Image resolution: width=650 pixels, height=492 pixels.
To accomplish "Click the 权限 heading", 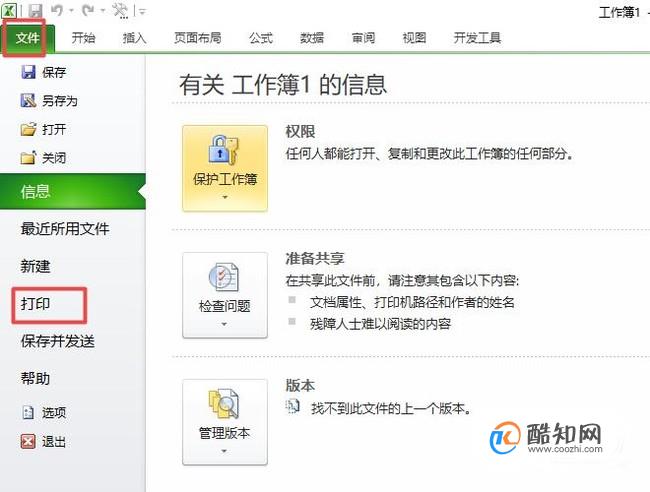I will (301, 131).
